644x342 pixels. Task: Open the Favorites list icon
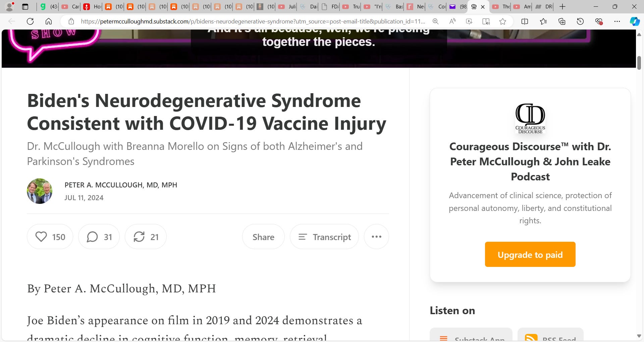click(543, 21)
